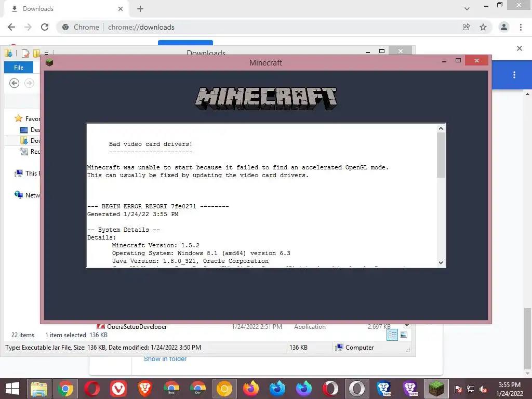
Task: Switch Explorer to large icons view
Action: pyautogui.click(x=404, y=335)
